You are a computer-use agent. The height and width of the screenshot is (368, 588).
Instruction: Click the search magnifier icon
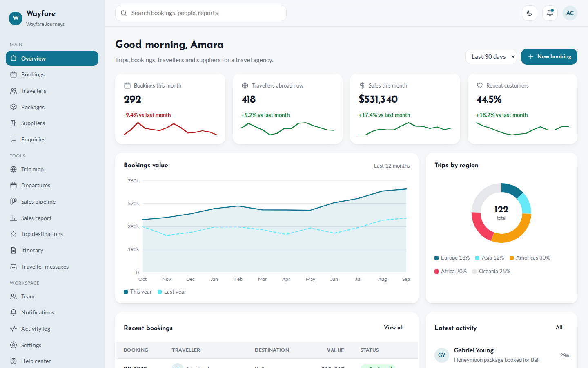[124, 13]
